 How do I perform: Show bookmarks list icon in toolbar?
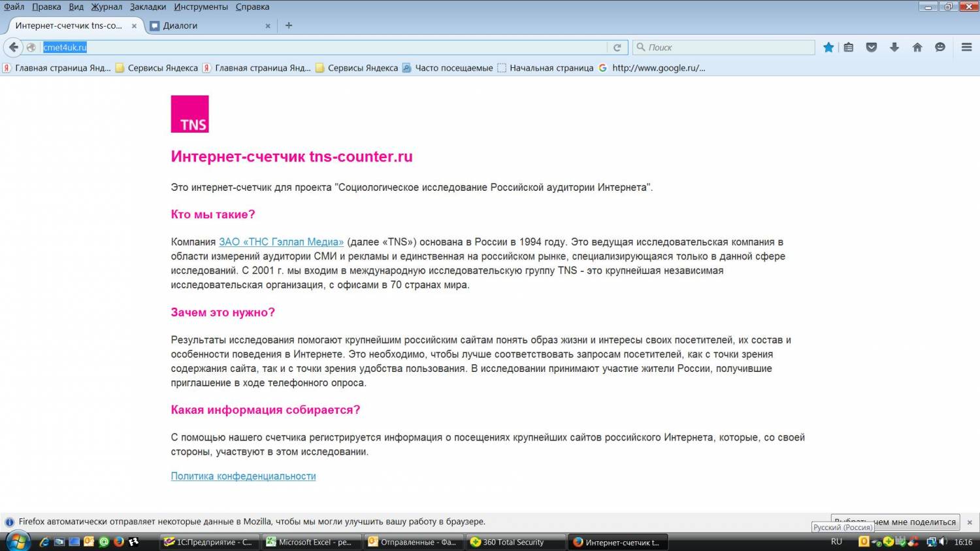(x=849, y=47)
